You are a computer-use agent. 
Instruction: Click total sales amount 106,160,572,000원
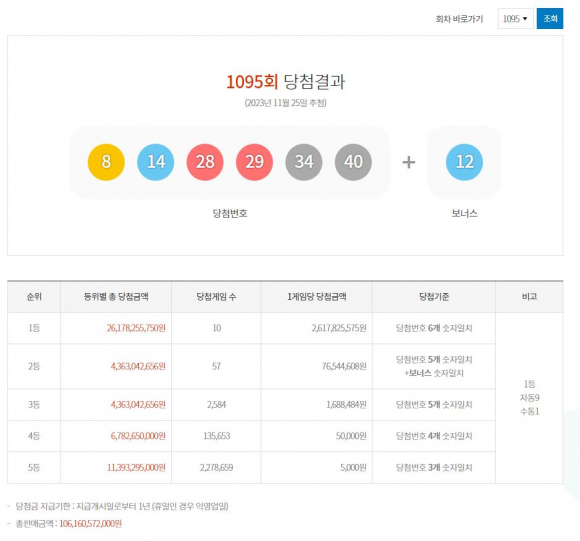click(90, 523)
